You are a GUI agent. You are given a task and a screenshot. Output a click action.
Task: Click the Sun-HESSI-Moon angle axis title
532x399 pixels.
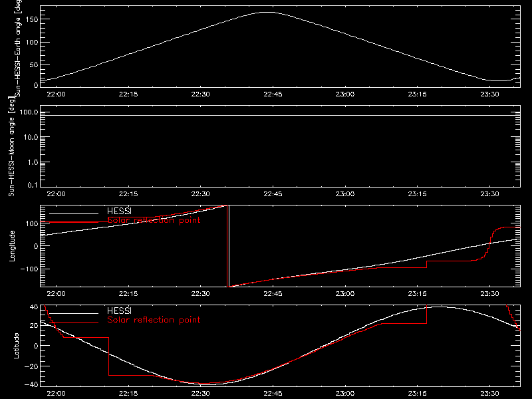coord(11,146)
